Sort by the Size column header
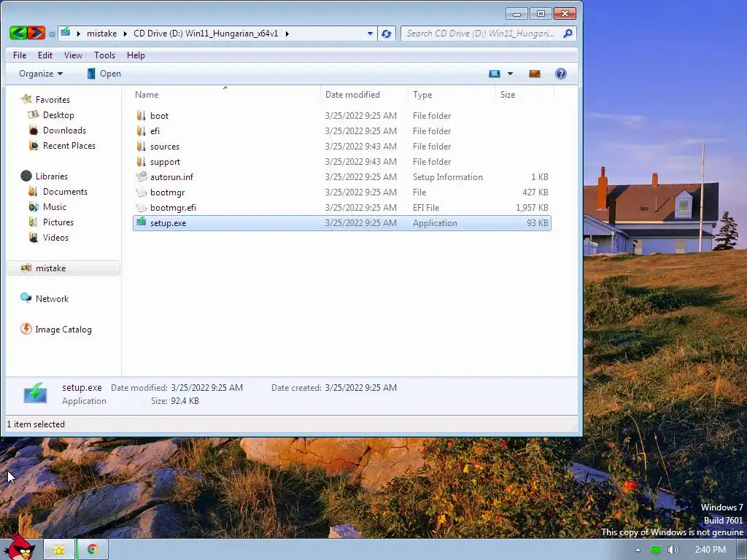Image resolution: width=747 pixels, height=560 pixels. [x=525, y=95]
